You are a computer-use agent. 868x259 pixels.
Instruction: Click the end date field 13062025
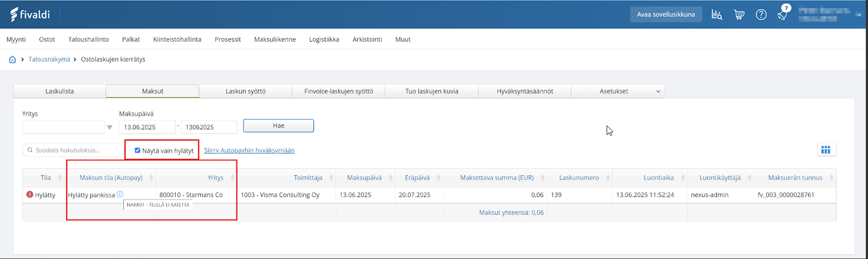coord(209,127)
